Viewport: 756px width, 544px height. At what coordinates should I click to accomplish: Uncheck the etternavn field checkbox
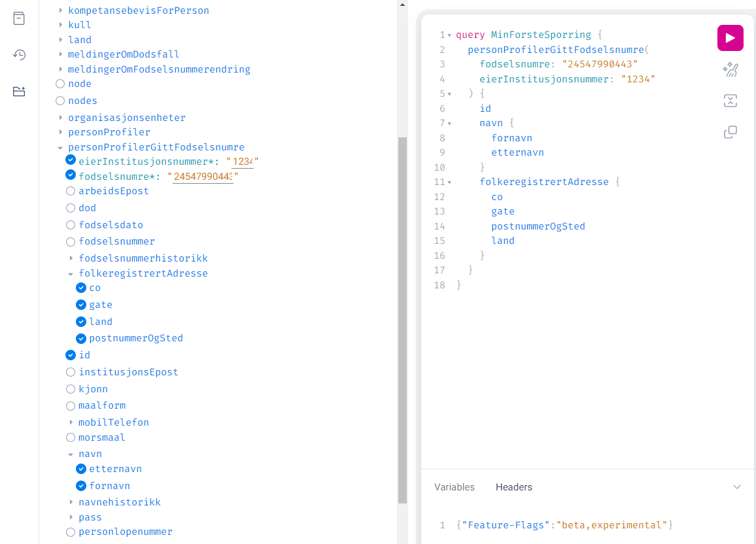81,469
